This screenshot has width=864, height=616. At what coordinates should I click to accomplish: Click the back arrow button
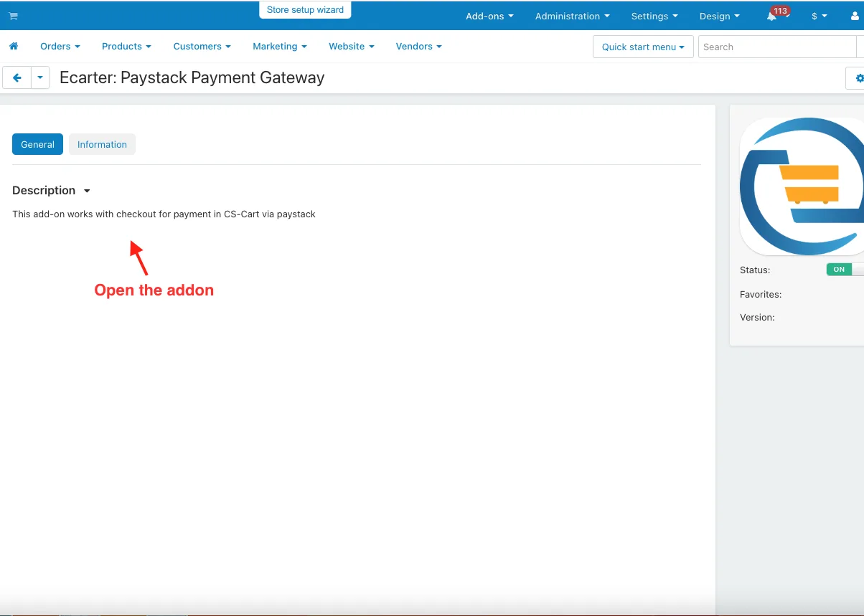(x=17, y=77)
